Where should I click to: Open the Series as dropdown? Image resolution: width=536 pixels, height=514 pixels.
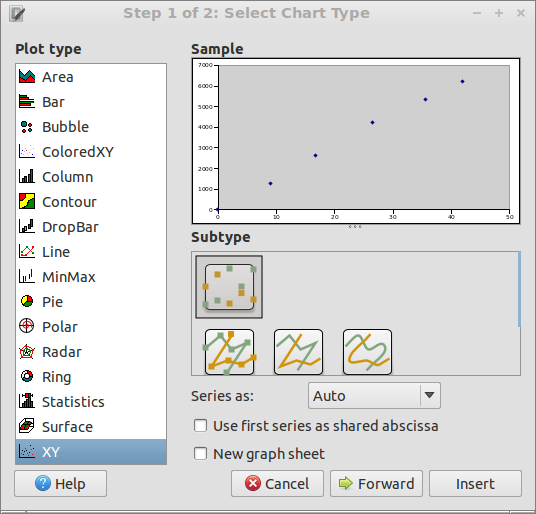374,396
